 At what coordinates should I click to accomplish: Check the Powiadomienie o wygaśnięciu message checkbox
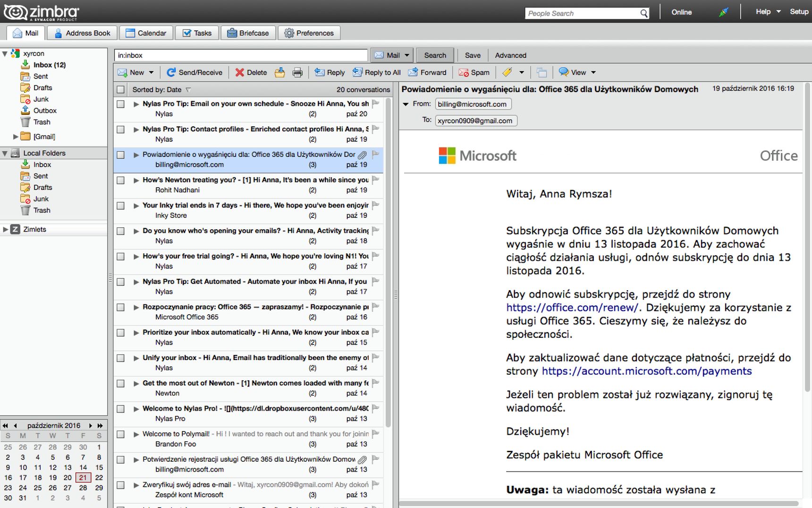[x=121, y=155]
